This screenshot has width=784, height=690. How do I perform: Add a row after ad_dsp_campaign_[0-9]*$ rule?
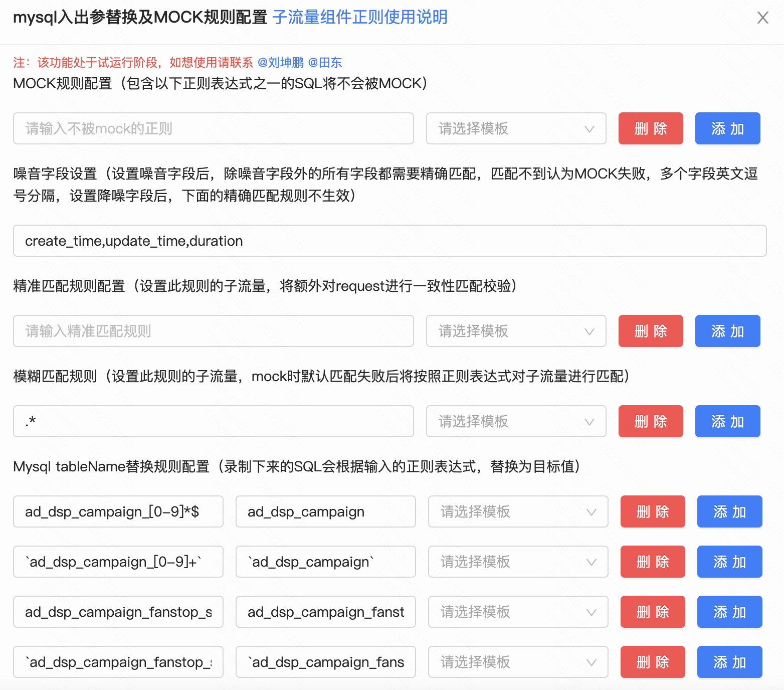(x=730, y=511)
